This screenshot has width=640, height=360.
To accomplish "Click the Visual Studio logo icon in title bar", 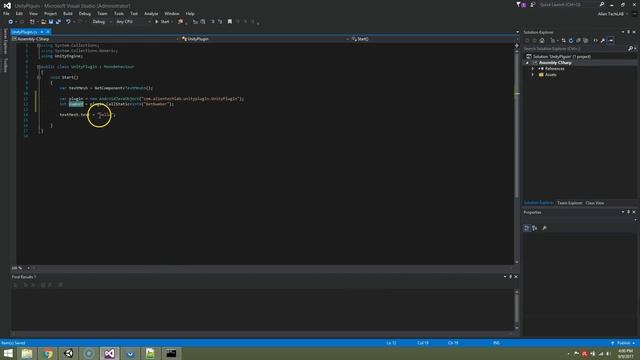I will (7, 6).
